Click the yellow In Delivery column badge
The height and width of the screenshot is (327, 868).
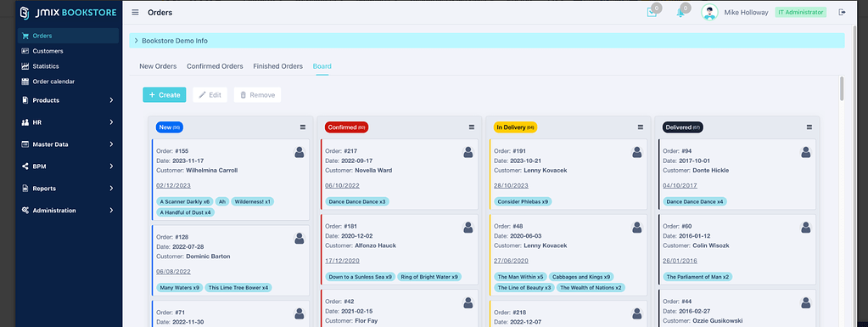tap(515, 127)
